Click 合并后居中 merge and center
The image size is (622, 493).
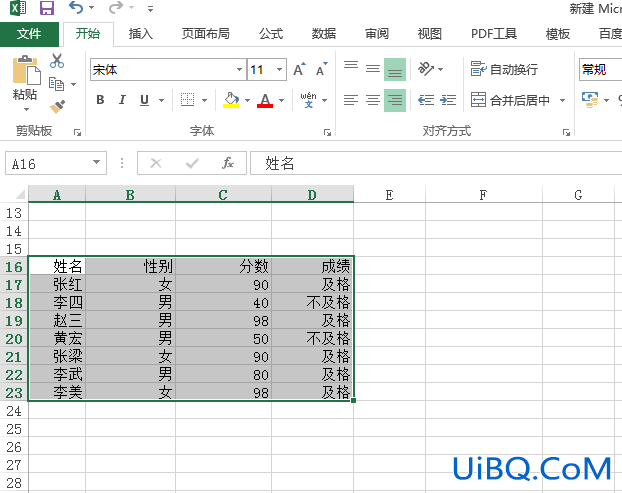click(x=510, y=100)
